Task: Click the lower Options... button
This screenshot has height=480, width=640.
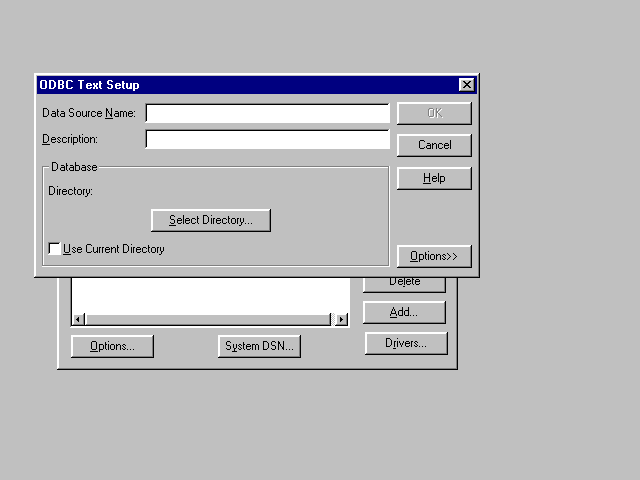Action: pos(111,346)
